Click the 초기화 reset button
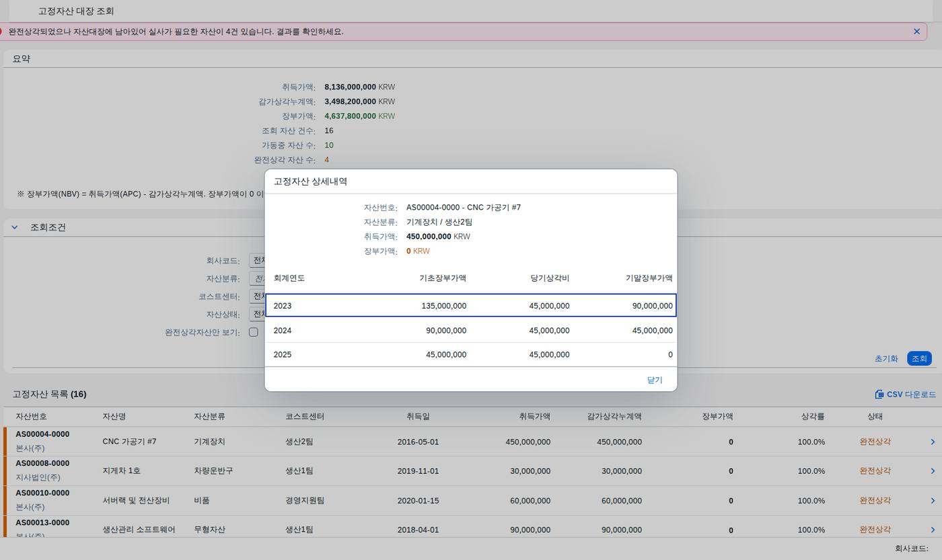The height and width of the screenshot is (560, 942). (x=886, y=358)
